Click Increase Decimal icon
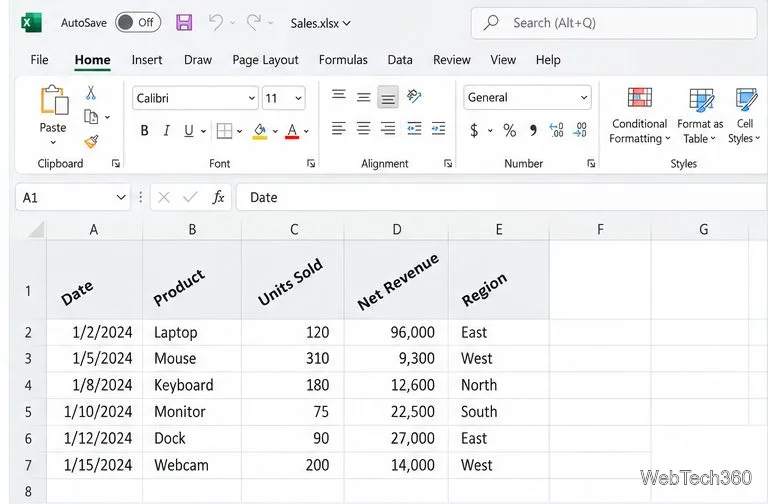Image resolution: width=768 pixels, height=504 pixels. coord(556,130)
